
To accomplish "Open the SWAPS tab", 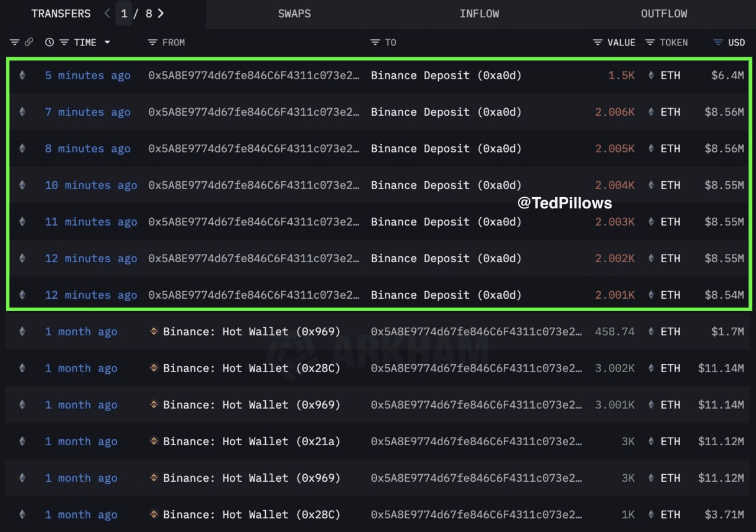I will [294, 13].
